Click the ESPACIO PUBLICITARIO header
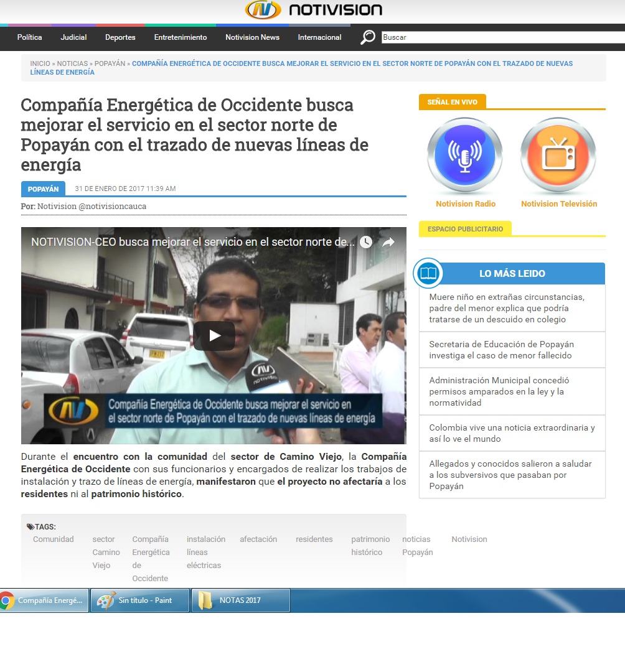 pos(465,229)
